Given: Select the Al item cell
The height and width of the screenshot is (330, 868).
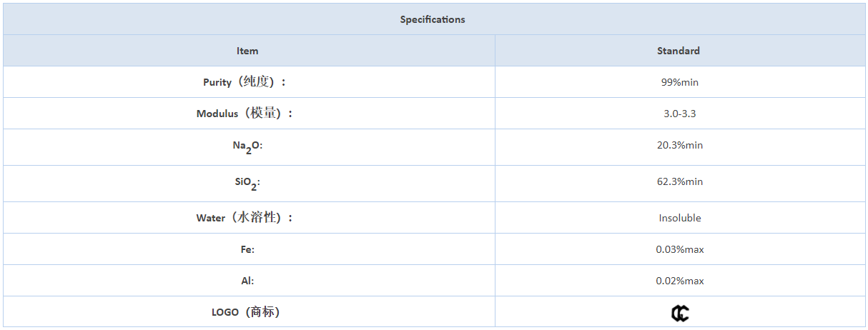Looking at the screenshot, I should coord(247,281).
